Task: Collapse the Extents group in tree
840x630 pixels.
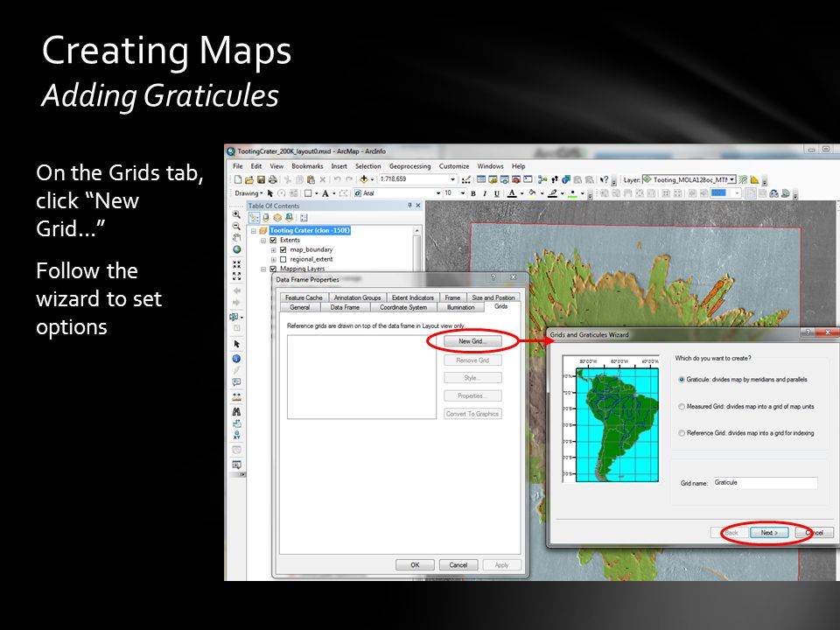Action: [x=263, y=241]
